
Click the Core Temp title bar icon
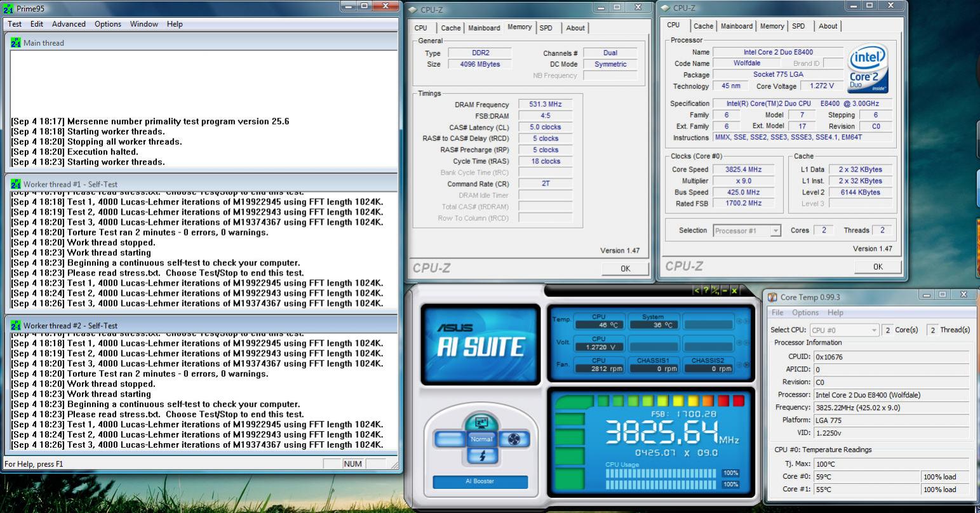pyautogui.click(x=772, y=297)
